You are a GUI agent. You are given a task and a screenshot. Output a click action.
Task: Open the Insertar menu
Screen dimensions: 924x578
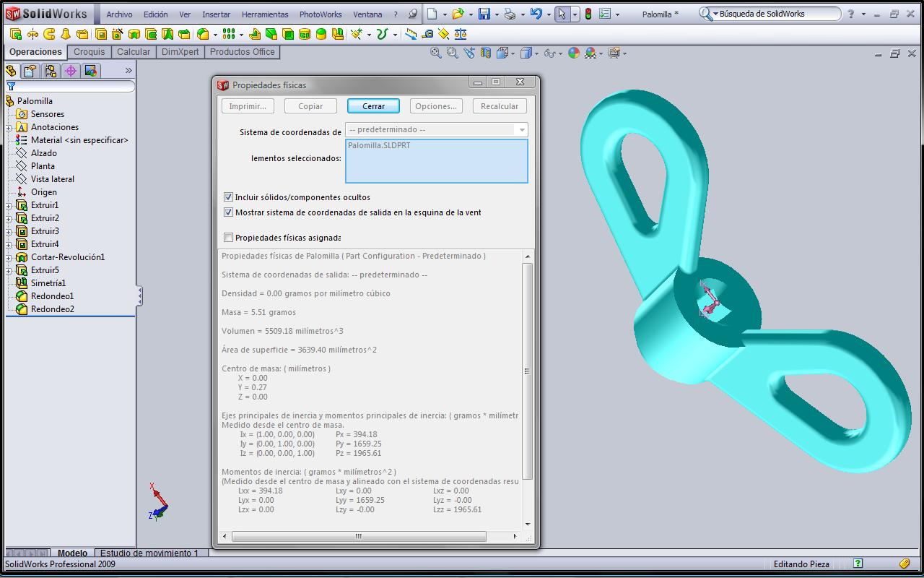tap(216, 14)
